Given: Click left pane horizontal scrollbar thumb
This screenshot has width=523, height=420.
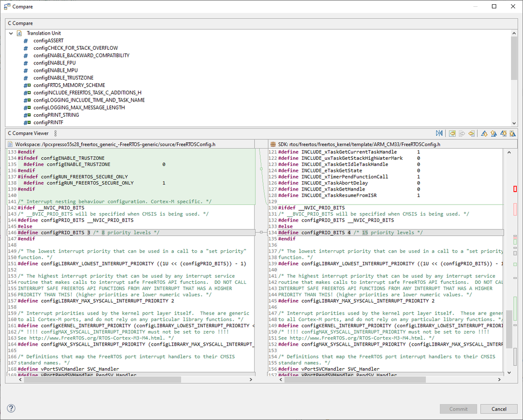Looking at the screenshot, I should coord(102,380).
